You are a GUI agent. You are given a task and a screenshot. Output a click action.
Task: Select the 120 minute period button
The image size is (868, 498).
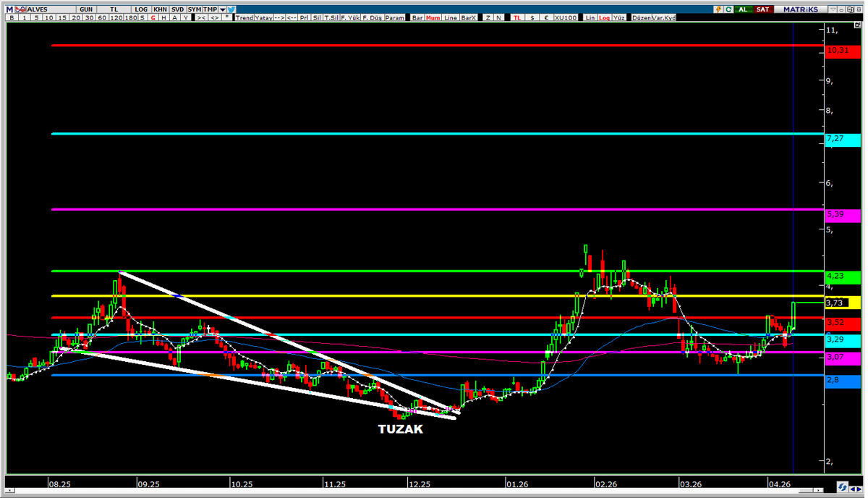coord(115,17)
